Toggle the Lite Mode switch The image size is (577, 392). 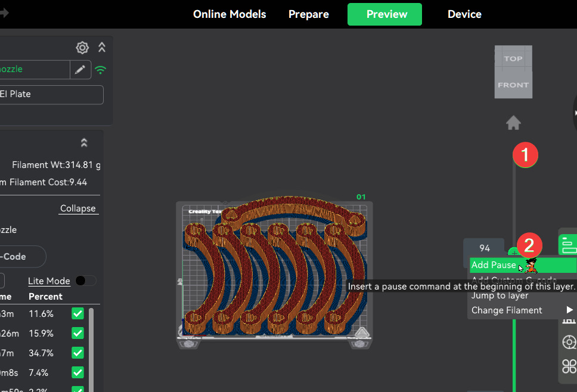pyautogui.click(x=86, y=281)
